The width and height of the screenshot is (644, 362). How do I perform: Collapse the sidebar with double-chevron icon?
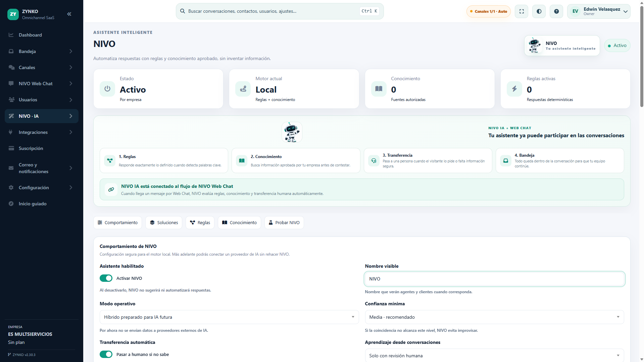click(69, 14)
